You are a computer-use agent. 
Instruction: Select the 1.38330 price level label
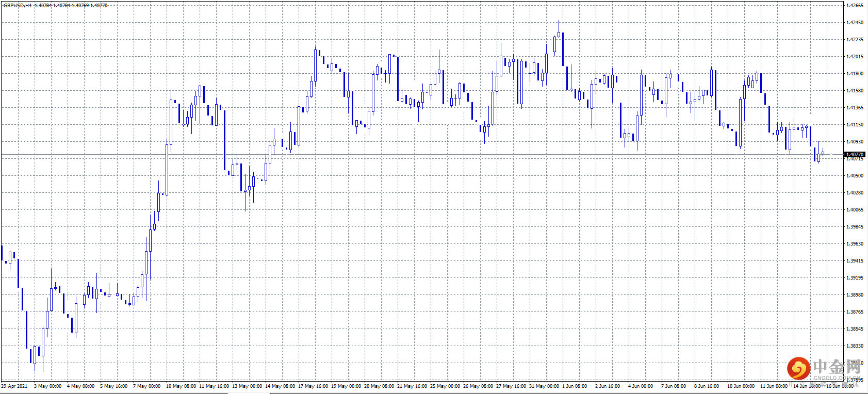[855, 346]
